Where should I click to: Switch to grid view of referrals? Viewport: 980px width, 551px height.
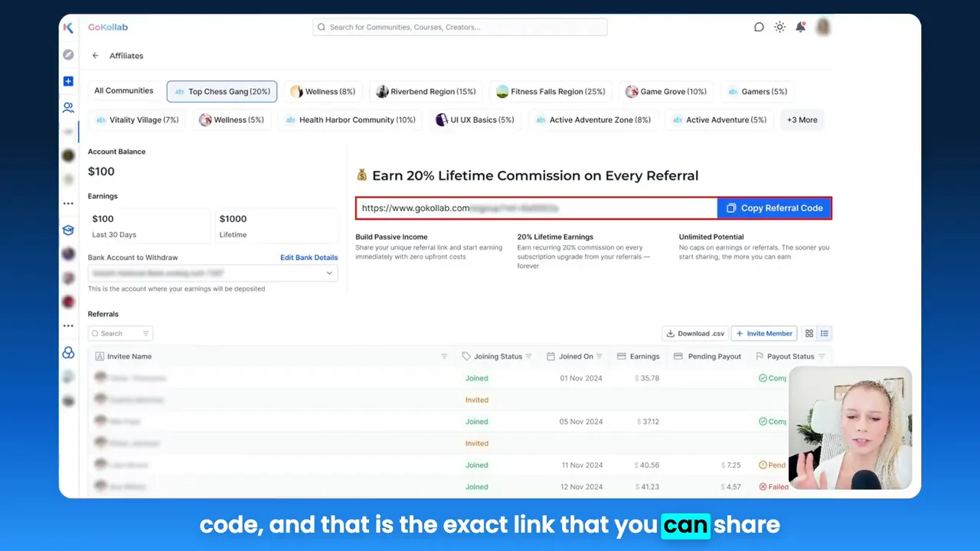[809, 334]
